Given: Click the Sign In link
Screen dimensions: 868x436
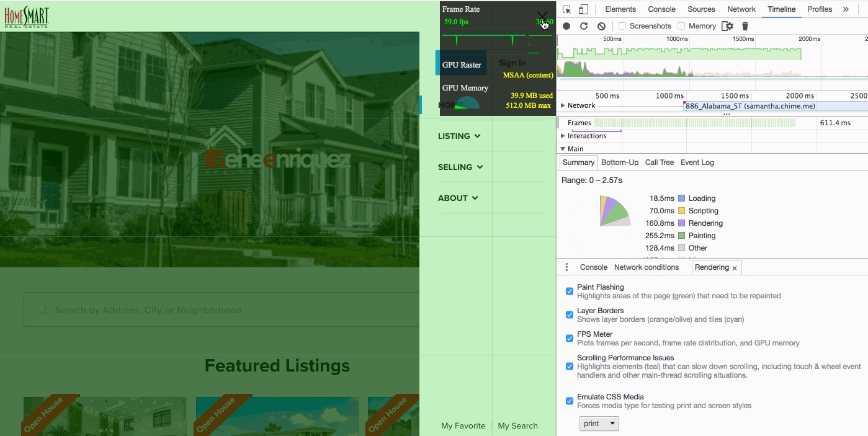Looking at the screenshot, I should (512, 63).
